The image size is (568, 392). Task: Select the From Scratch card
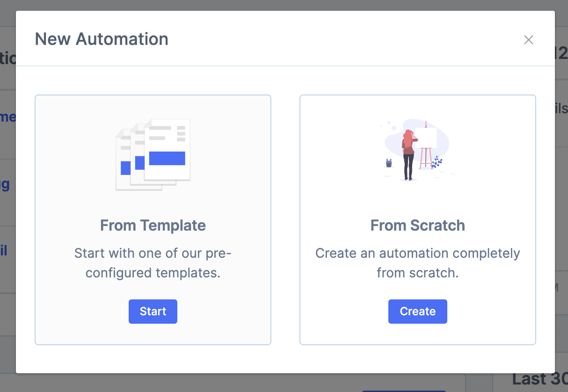pos(418,220)
